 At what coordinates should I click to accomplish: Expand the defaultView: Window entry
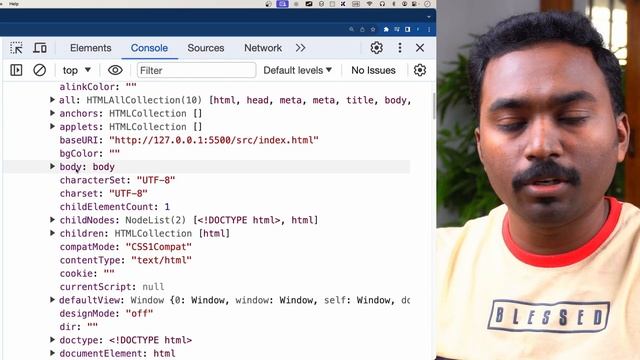click(52, 300)
